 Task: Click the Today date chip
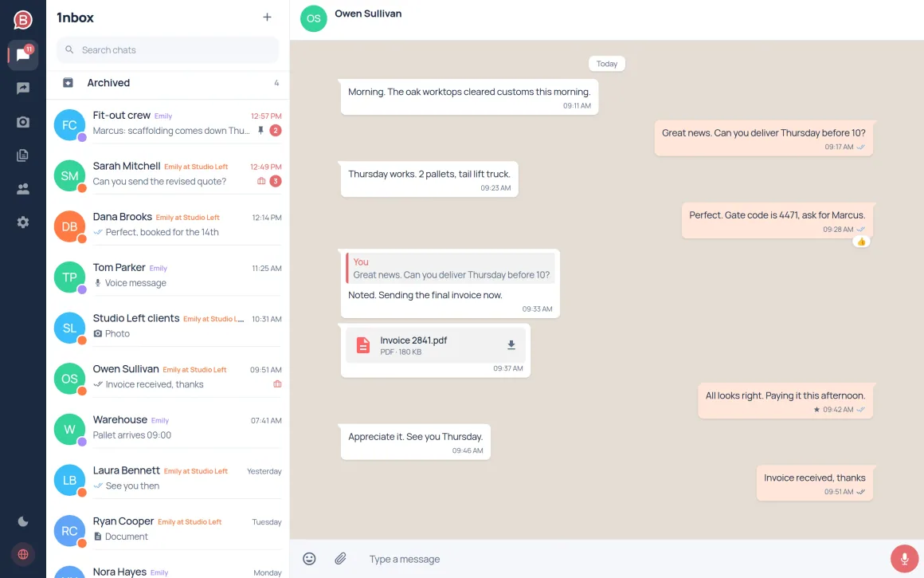click(x=607, y=64)
